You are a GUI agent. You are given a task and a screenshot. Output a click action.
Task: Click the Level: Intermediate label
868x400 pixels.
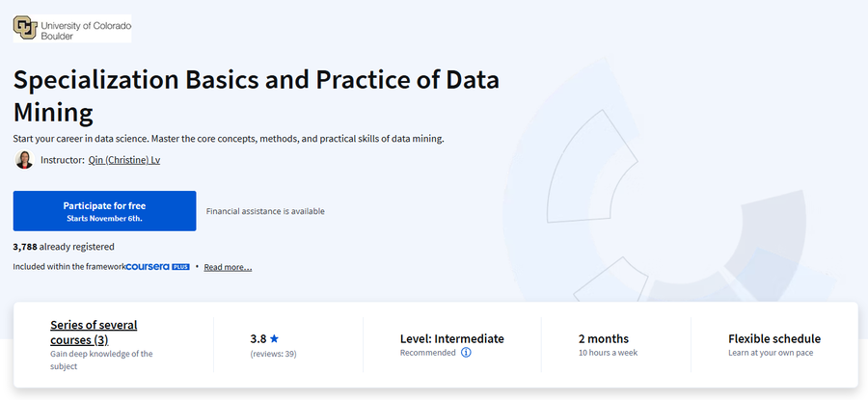452,338
